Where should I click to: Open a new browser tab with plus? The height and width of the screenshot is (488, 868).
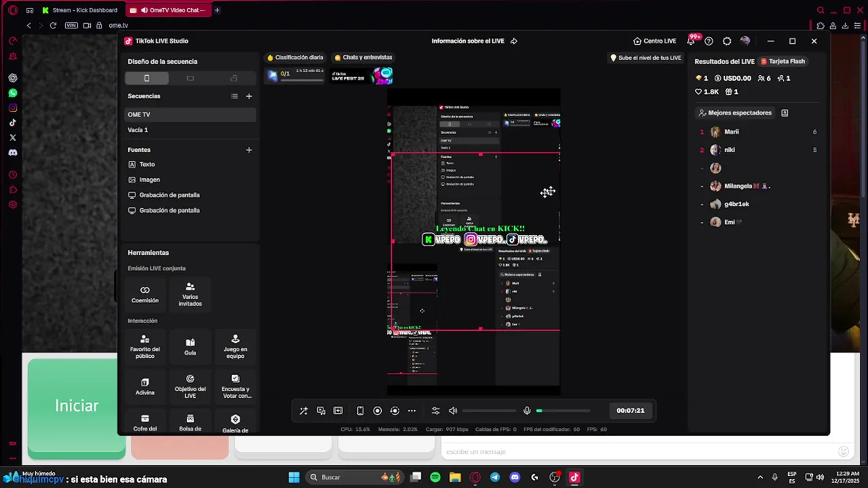click(217, 10)
